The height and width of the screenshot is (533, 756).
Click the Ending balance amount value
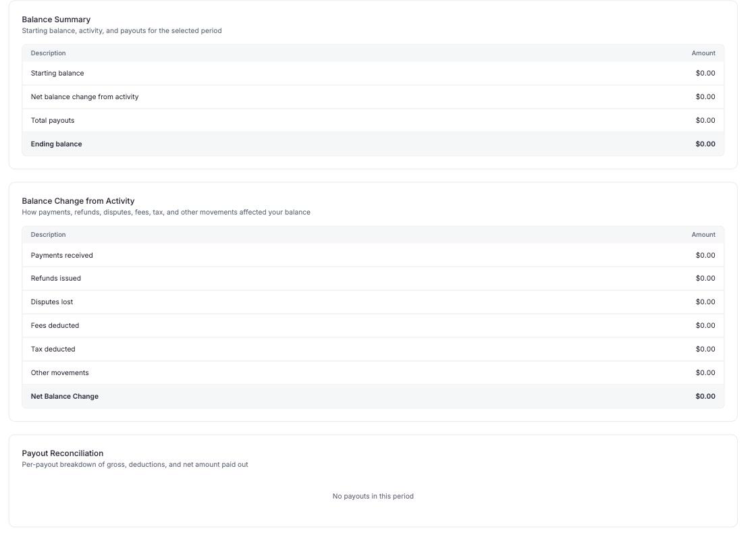(x=705, y=144)
